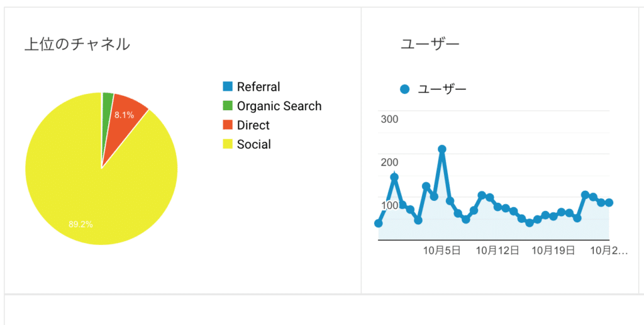Select the Direct legend label
The image size is (644, 325).
tap(253, 125)
